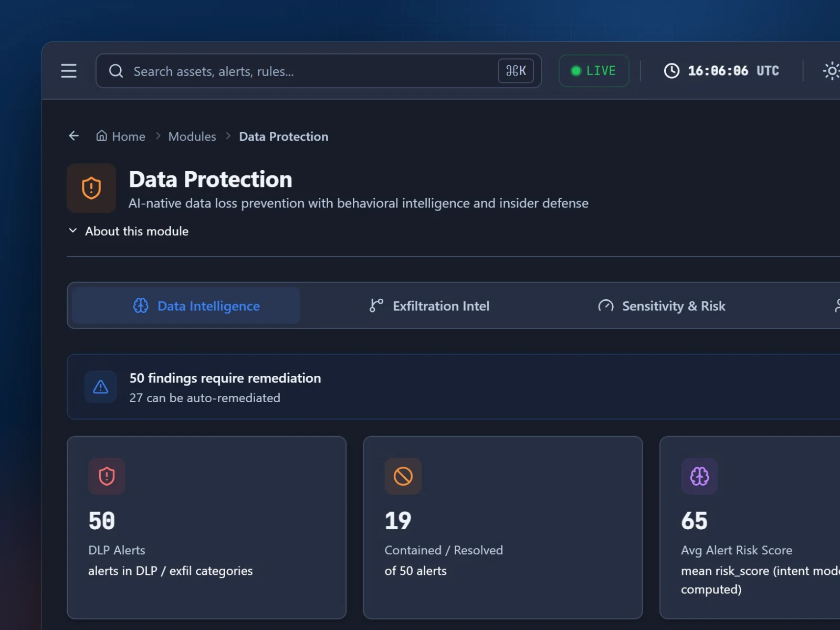The height and width of the screenshot is (630, 840).
Task: Click the 27 can be auto-remediated text
Action: (205, 398)
